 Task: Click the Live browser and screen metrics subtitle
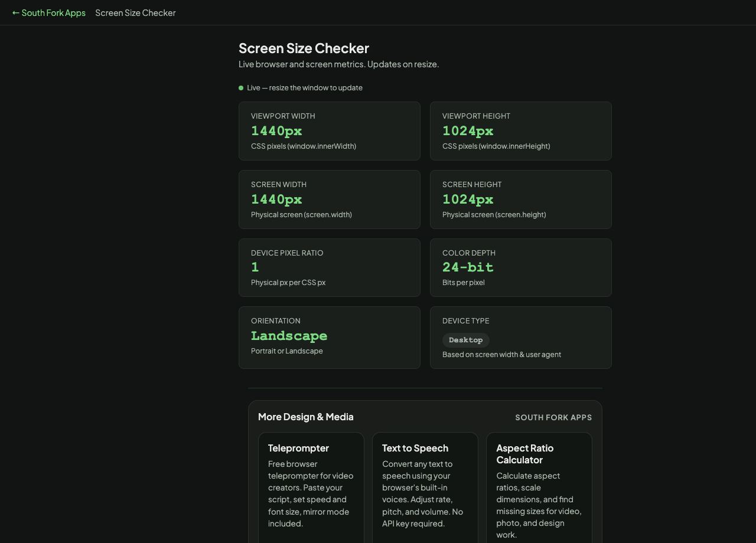point(338,64)
